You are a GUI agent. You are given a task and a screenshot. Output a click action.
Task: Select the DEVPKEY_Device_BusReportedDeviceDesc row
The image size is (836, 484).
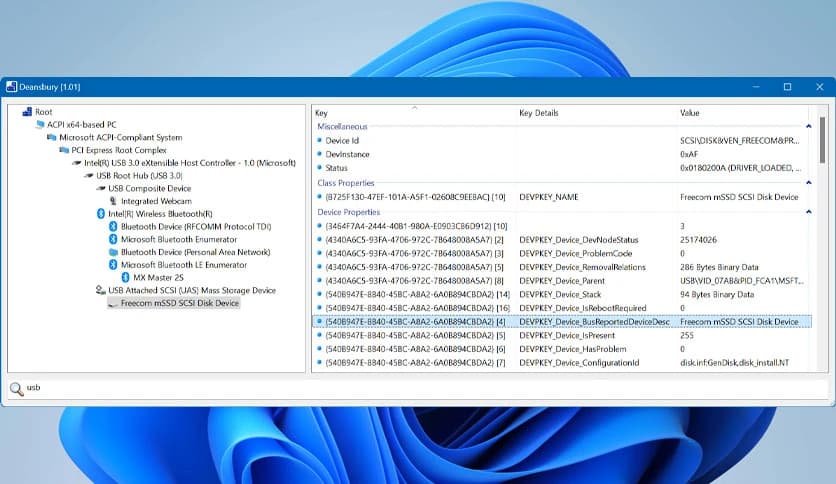tap(561, 322)
